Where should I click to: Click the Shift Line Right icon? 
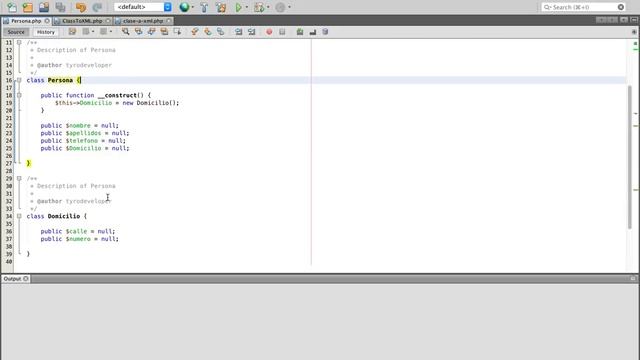point(251,32)
